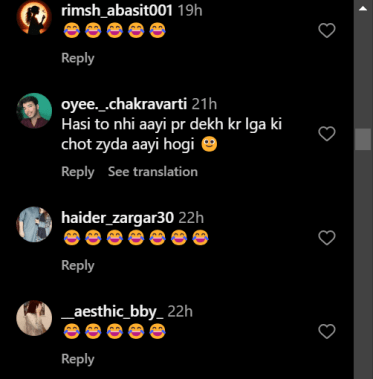Screen dimensions: 373x379
Task: Click See translation under the Hasi comment
Action: 153,172
